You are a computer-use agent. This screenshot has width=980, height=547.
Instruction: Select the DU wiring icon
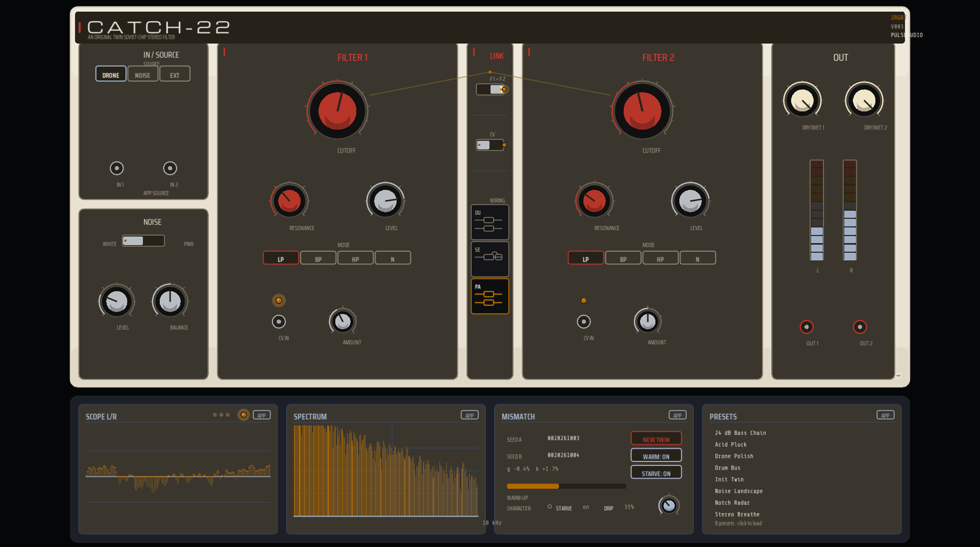point(489,222)
